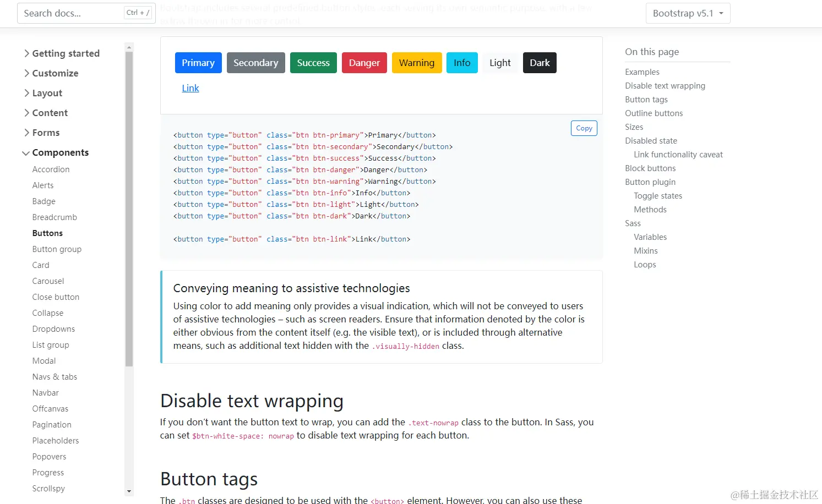The image size is (822, 504).
Task: Open List group in sidebar
Action: coord(51,345)
